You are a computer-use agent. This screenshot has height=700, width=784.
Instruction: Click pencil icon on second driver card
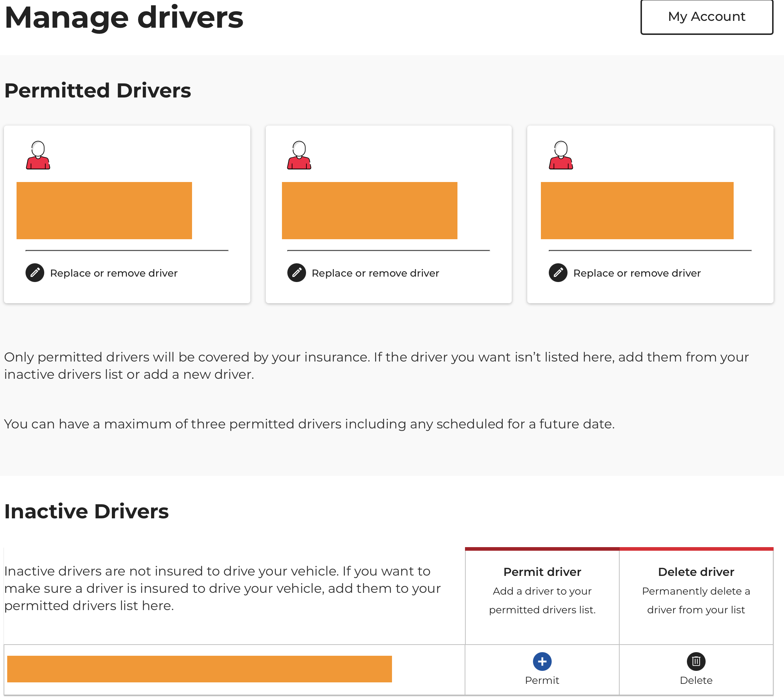coord(296,273)
